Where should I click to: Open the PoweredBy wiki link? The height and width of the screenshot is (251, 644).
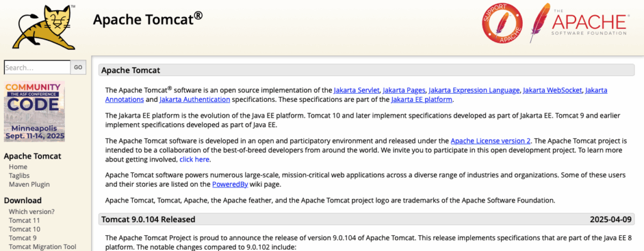click(230, 184)
